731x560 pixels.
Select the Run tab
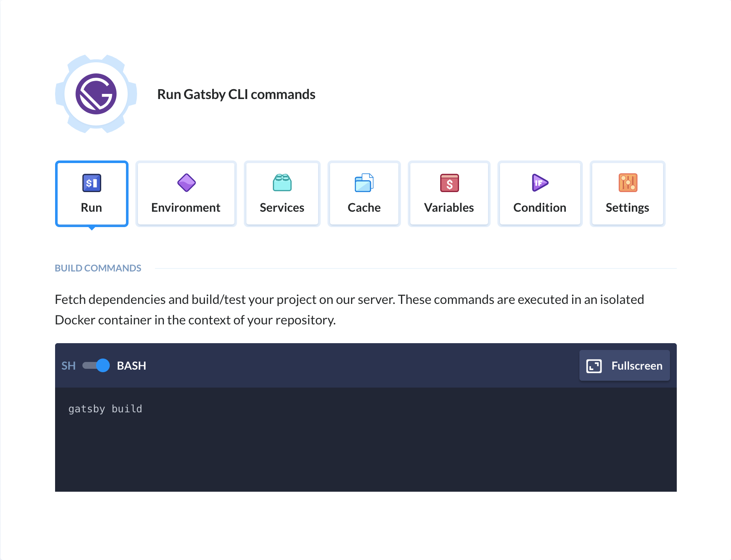click(92, 194)
